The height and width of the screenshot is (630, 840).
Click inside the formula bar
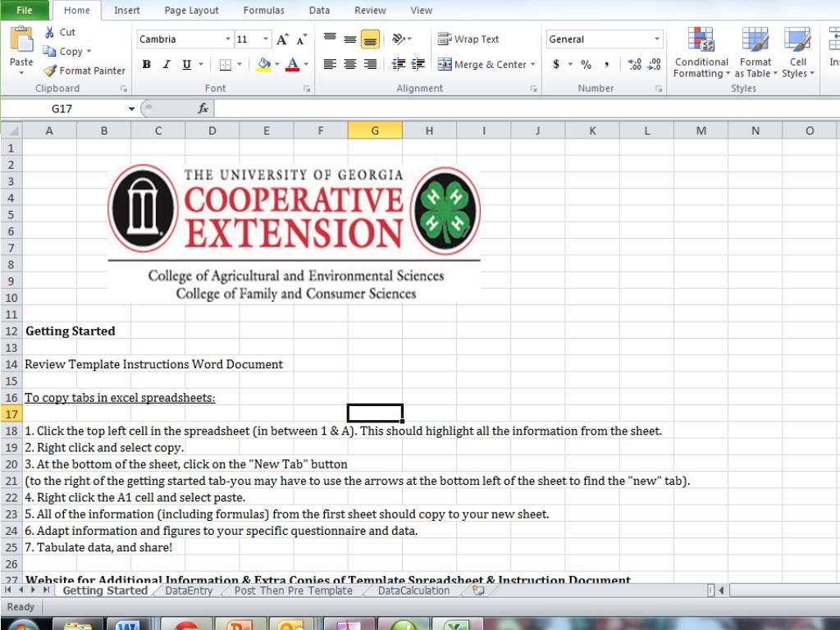[x=527, y=109]
